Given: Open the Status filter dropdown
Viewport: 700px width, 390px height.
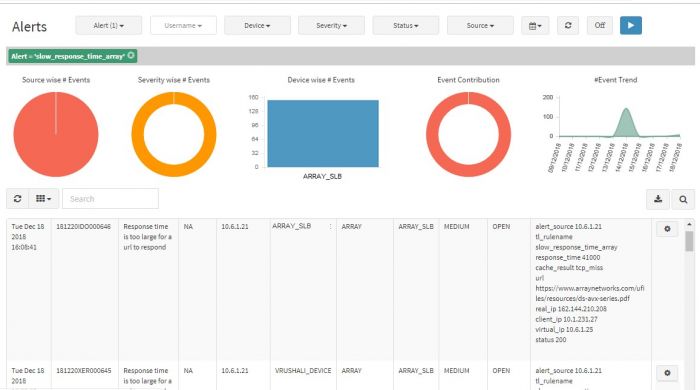Looking at the screenshot, I should point(405,25).
